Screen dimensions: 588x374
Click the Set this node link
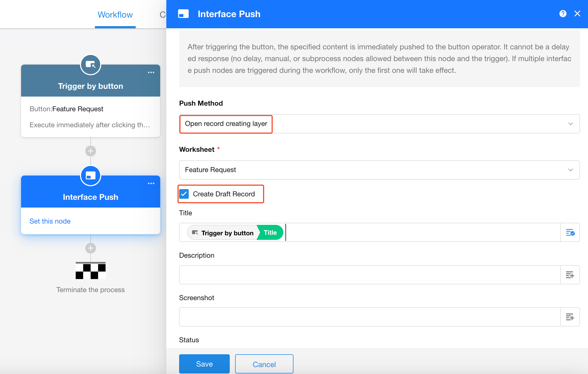coord(50,221)
